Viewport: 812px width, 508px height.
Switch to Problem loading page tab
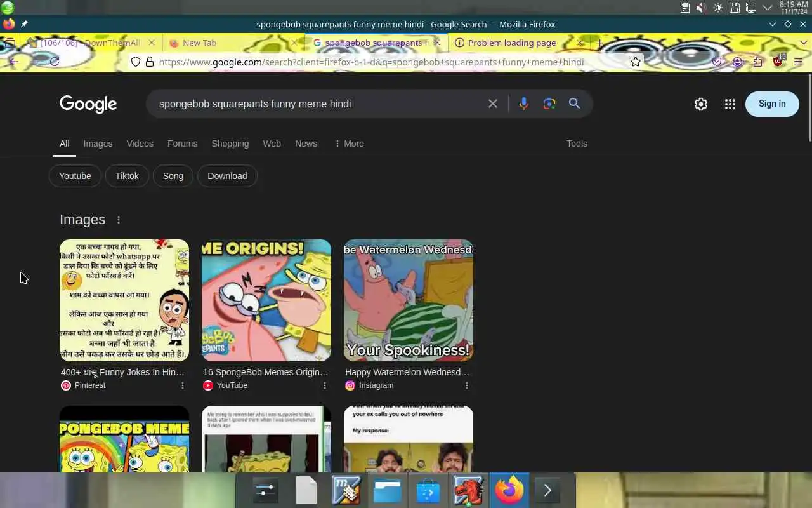pos(513,43)
